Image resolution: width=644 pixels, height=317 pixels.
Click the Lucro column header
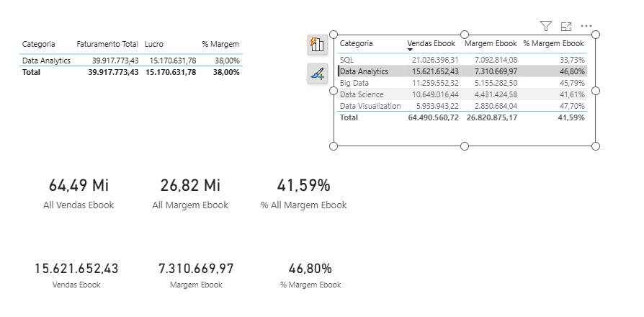coord(153,44)
